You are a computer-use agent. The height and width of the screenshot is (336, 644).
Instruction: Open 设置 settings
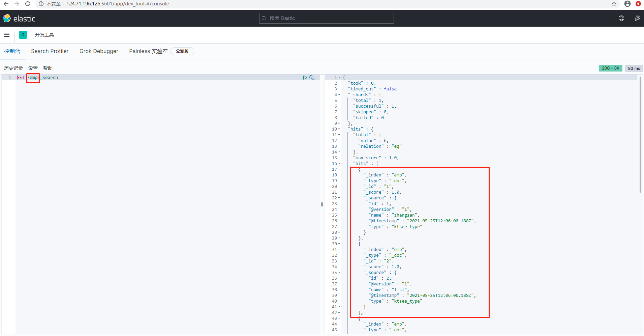click(33, 68)
